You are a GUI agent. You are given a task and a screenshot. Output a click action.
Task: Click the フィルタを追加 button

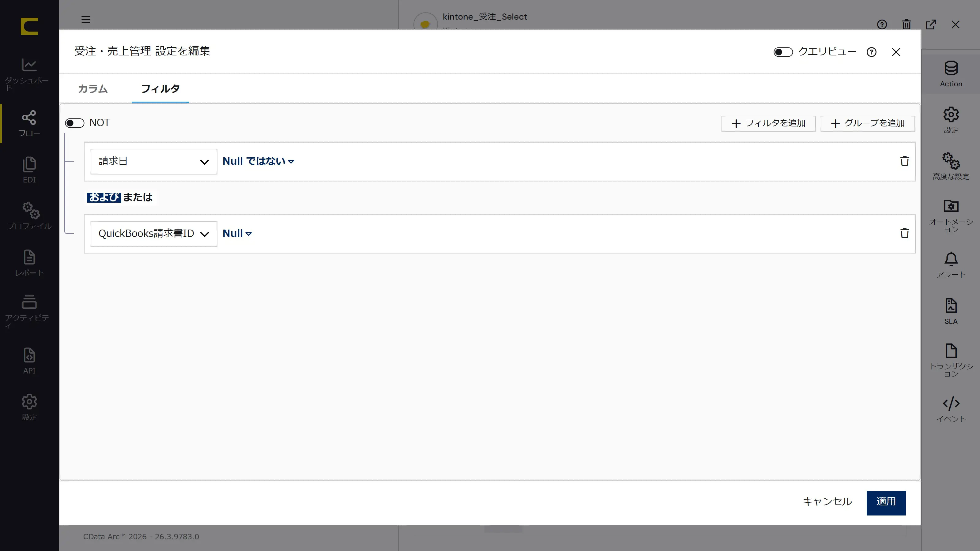[768, 124]
